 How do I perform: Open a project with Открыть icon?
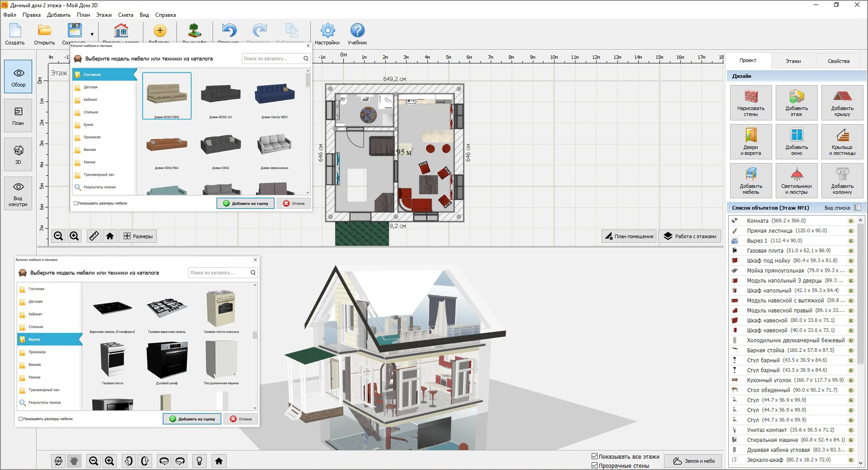[44, 34]
